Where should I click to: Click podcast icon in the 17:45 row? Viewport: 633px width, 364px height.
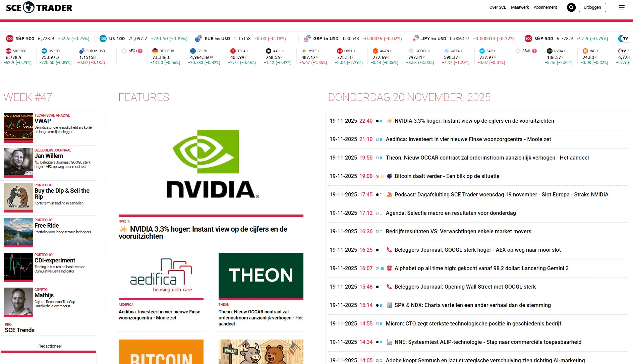click(x=389, y=195)
